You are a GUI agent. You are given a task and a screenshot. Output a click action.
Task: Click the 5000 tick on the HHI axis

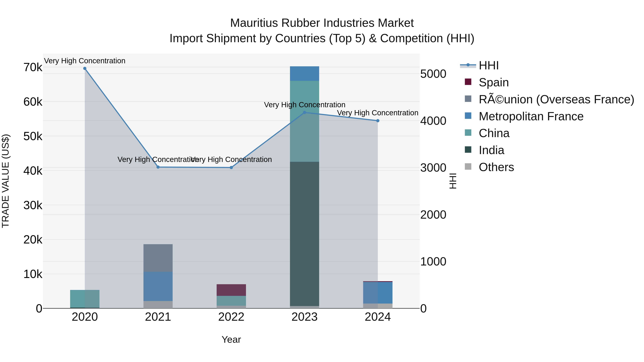tap(433, 74)
